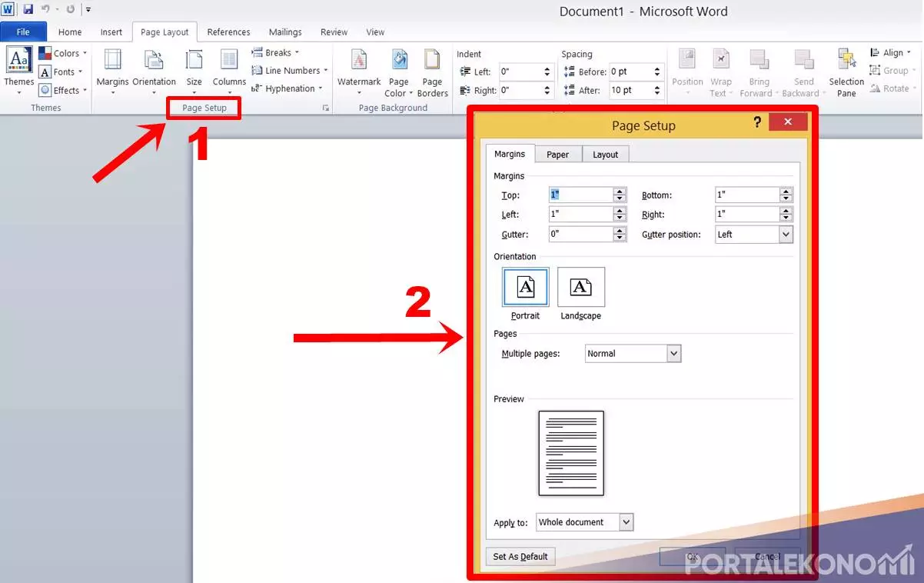Save the document from Quick Access Toolbar
The width and height of the screenshot is (924, 583).
(28, 9)
